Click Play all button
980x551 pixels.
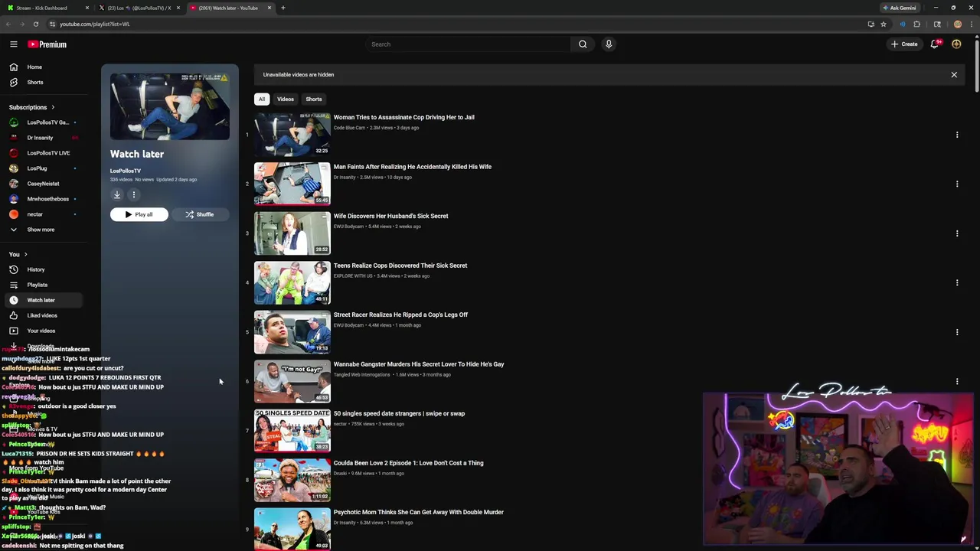tap(139, 214)
